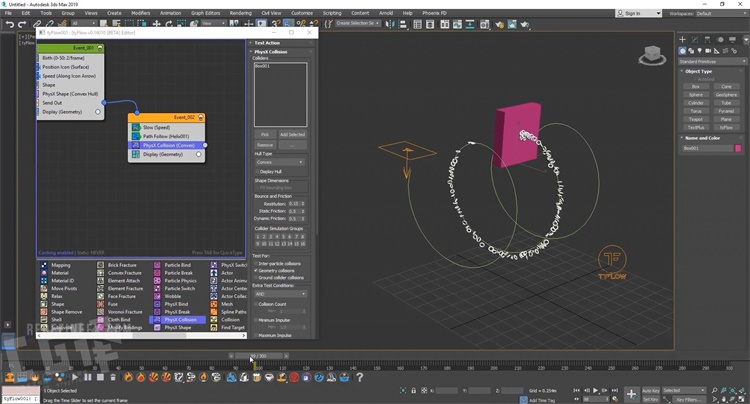Viewport: 750px width, 404px height.
Task: Click the ViewCube in the viewport
Action: pyautogui.click(x=652, y=55)
